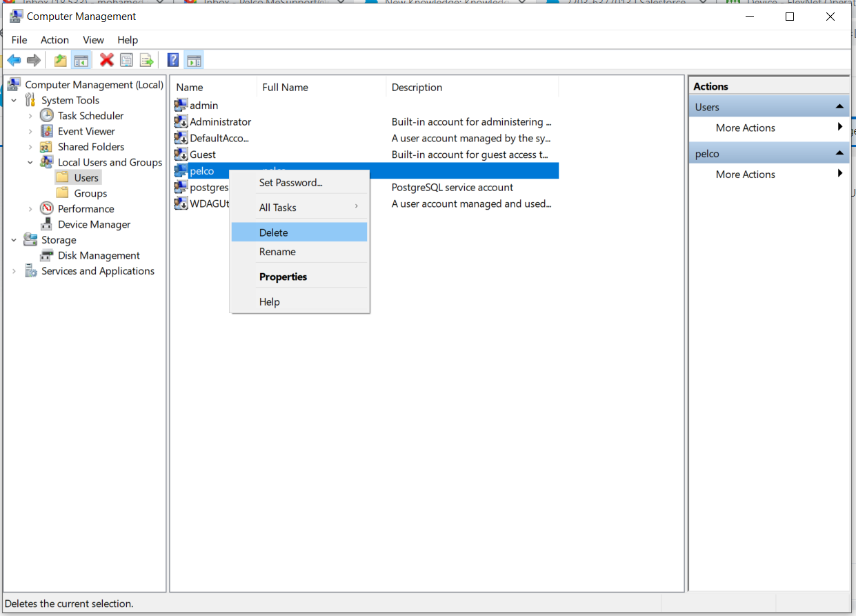The width and height of the screenshot is (856, 616).
Task: Click More Actions under Users
Action: 745,128
